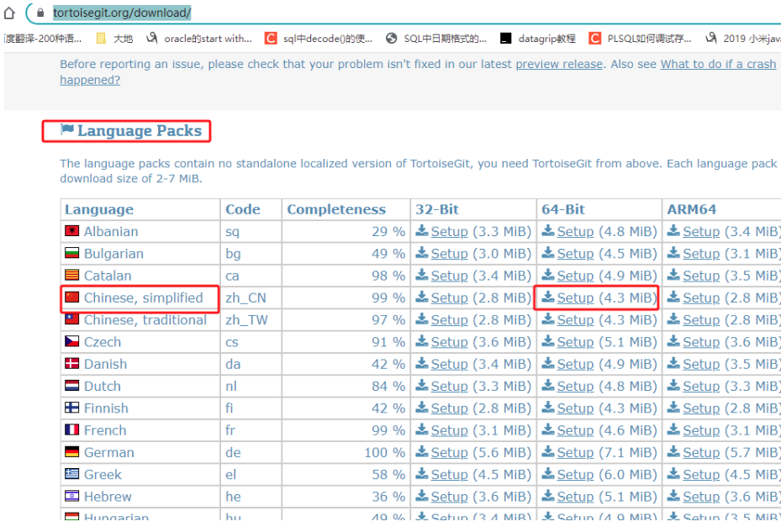Select the German 100 % completeness cell

coord(346,452)
